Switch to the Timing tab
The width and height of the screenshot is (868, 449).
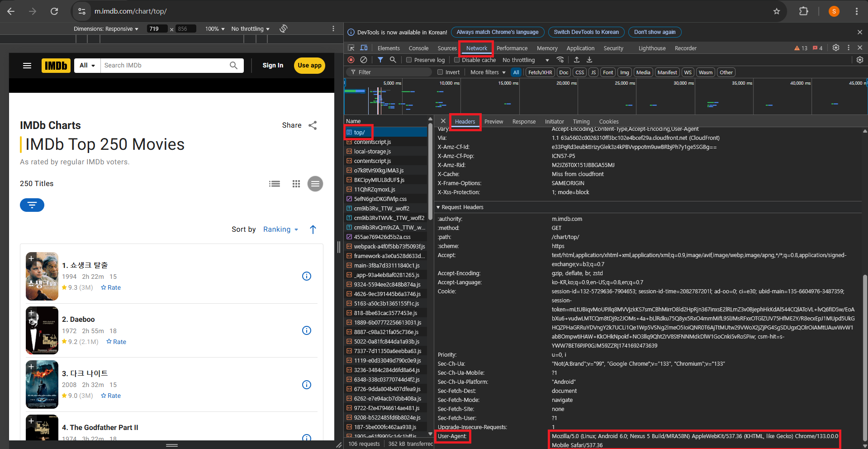[x=581, y=121]
